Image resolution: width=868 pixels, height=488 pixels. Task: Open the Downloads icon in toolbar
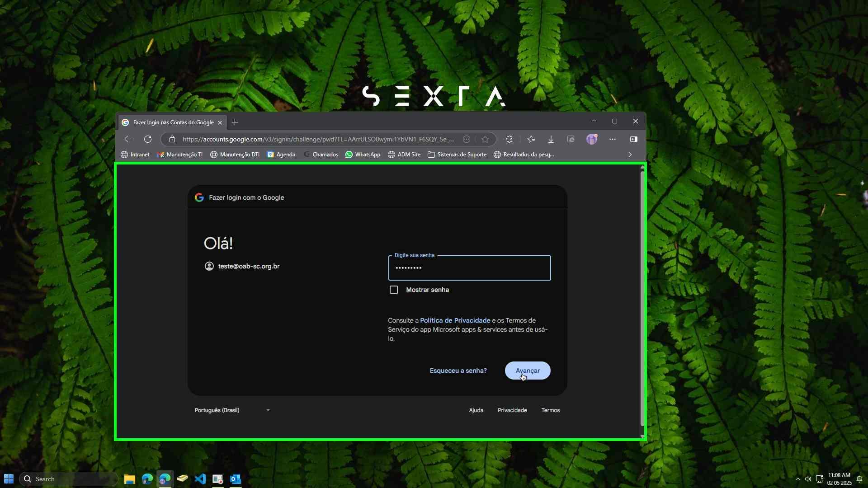(x=551, y=139)
